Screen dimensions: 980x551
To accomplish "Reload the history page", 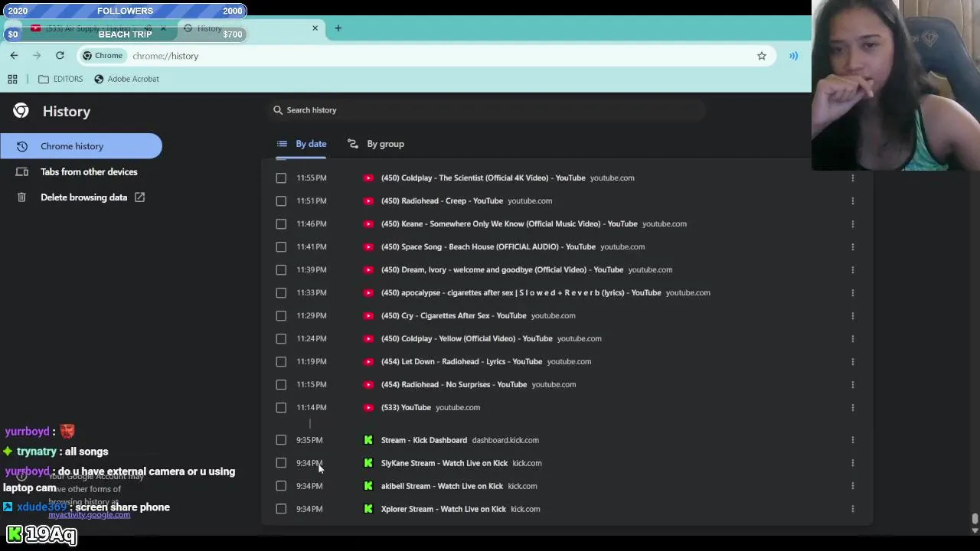I will pos(60,56).
